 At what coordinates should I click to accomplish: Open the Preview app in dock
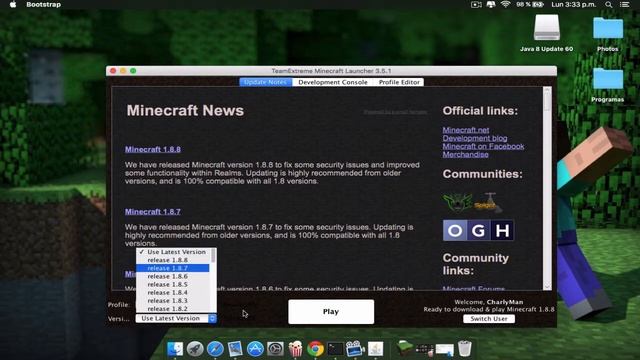[235, 349]
